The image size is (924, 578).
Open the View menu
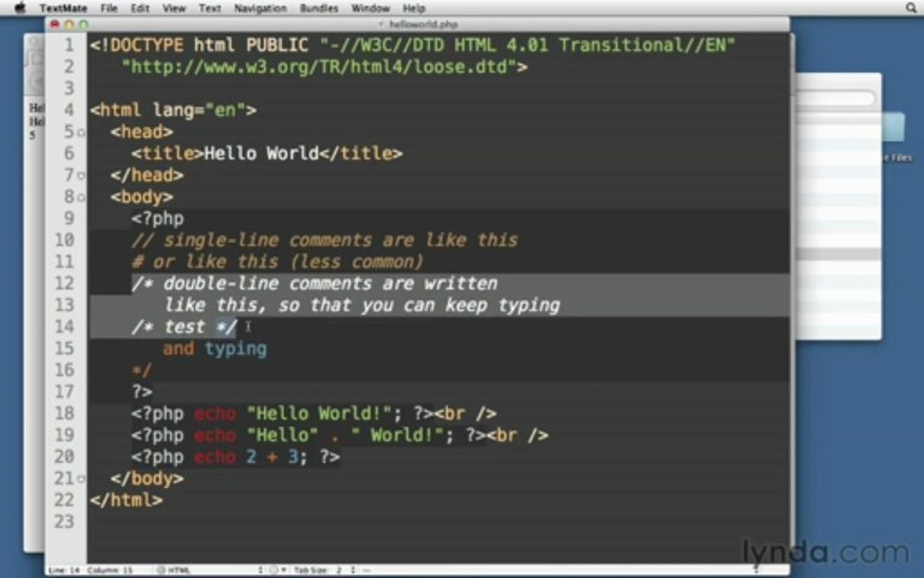174,8
